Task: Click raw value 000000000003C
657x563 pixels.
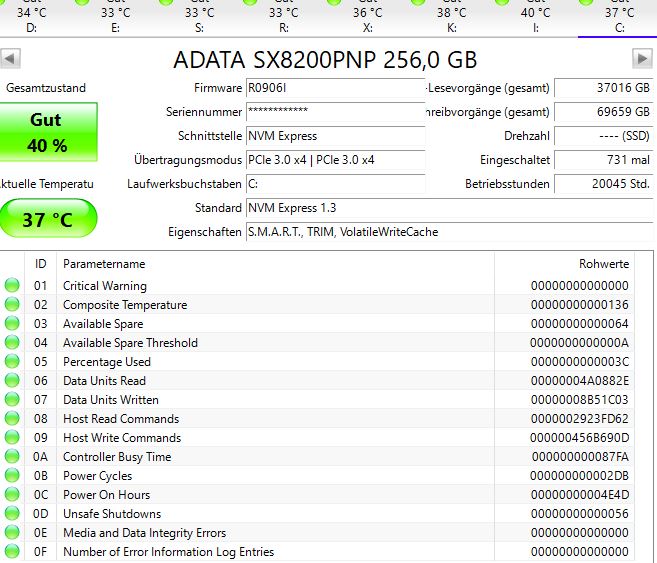Action: coord(580,362)
